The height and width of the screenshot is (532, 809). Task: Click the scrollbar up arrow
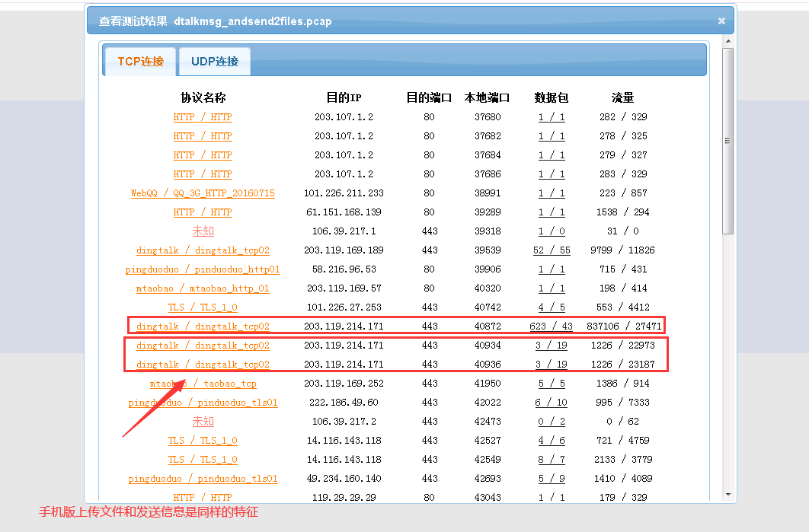click(727, 41)
